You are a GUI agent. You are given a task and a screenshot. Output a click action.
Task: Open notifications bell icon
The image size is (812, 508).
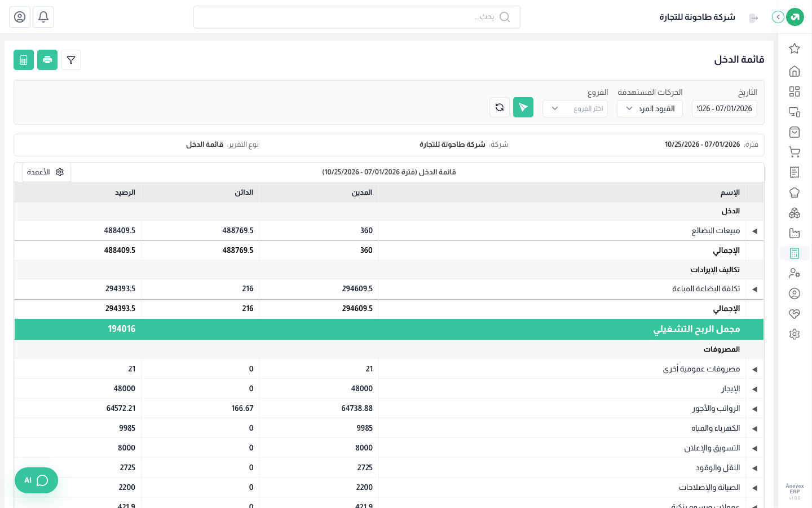43,17
